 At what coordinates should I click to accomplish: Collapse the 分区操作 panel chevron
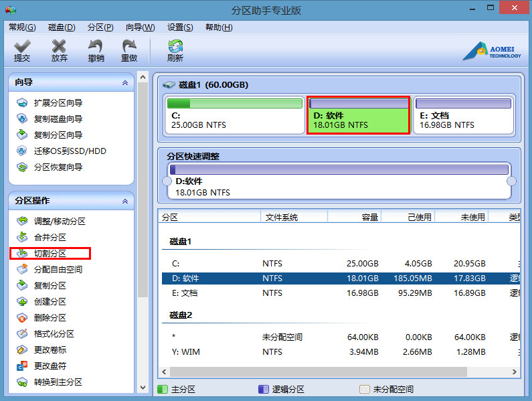point(124,201)
